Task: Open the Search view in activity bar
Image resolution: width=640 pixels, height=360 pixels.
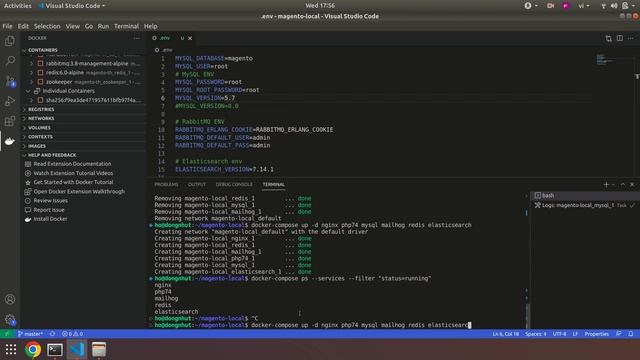Action: click(x=10, y=61)
